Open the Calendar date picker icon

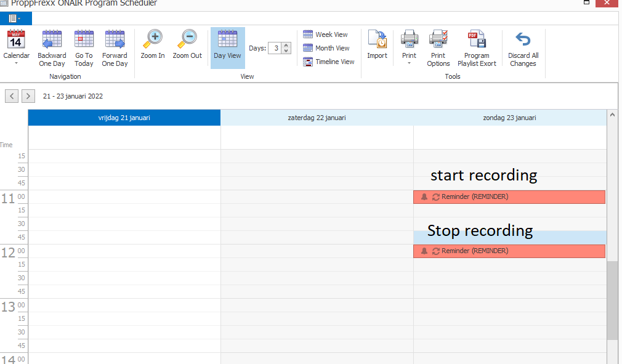[16, 39]
